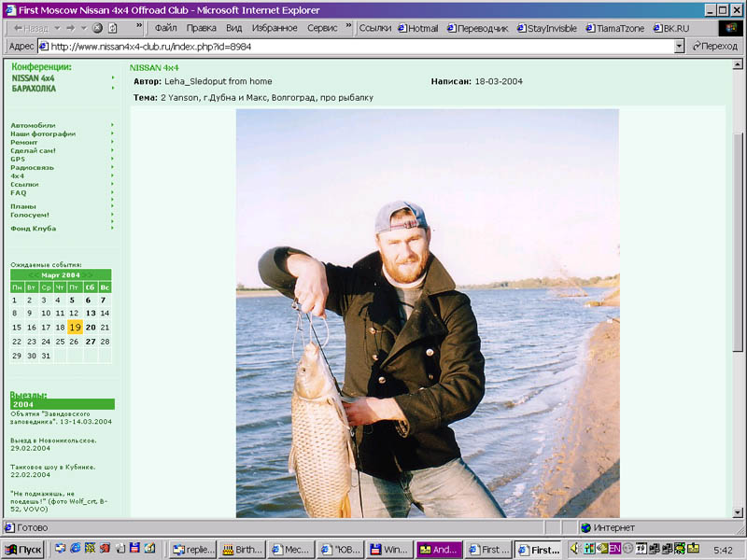Open the FAQ sidebar link
747x560 pixels.
pos(19,193)
